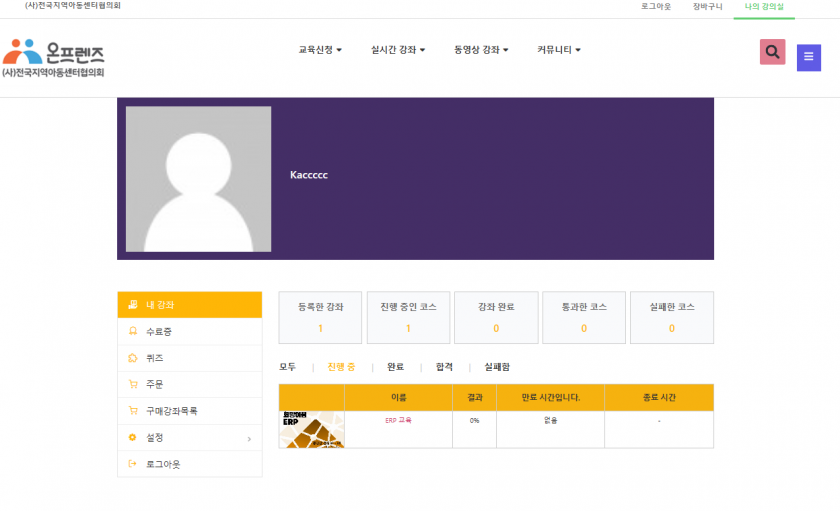
Task: Open the ERP 교육 course link
Action: pos(398,420)
